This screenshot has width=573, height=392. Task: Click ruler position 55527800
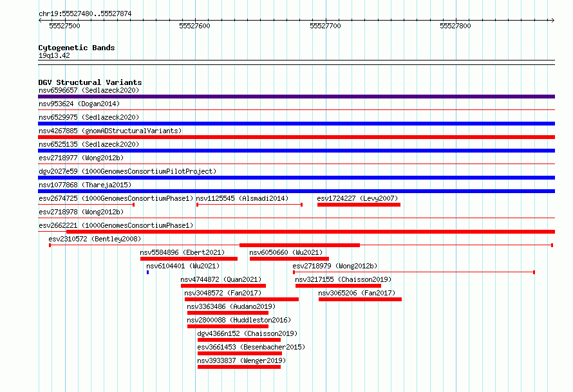(455, 26)
